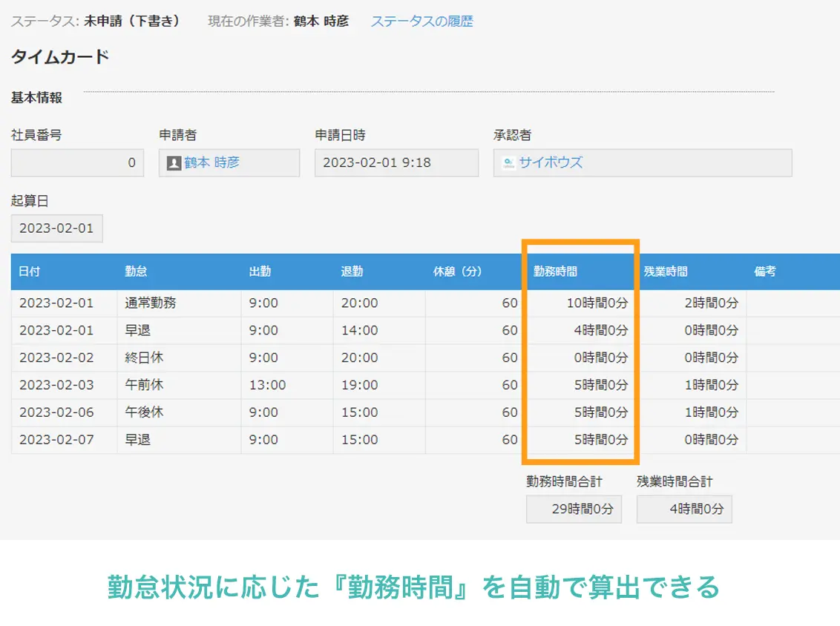Click the 残業時間 column header
Viewport: 840px width, 626px height.
coord(666,271)
